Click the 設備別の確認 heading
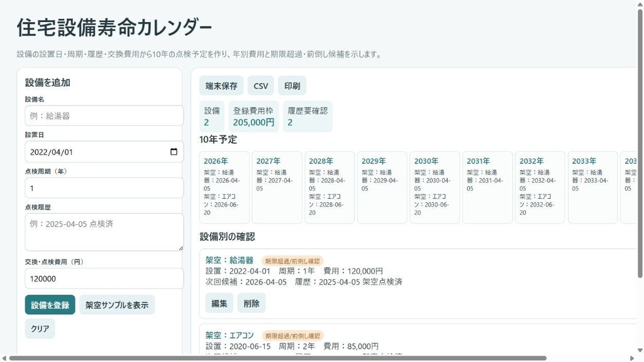 (227, 237)
